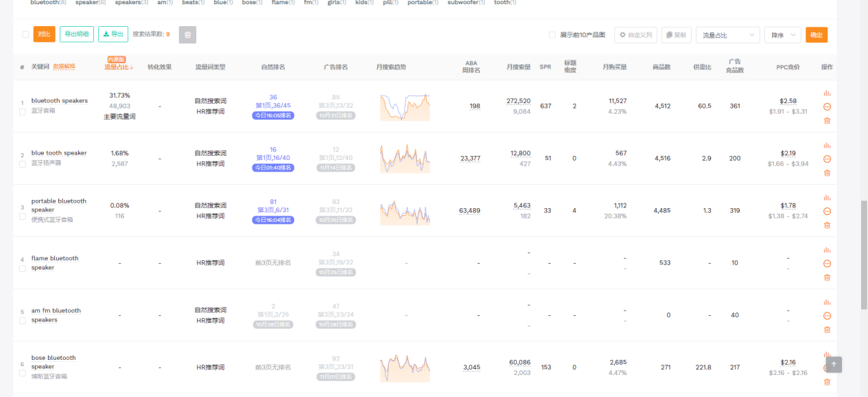Click the grey trash icon next to 搜索结果数
Screen dimensions: 868x397
click(x=187, y=34)
